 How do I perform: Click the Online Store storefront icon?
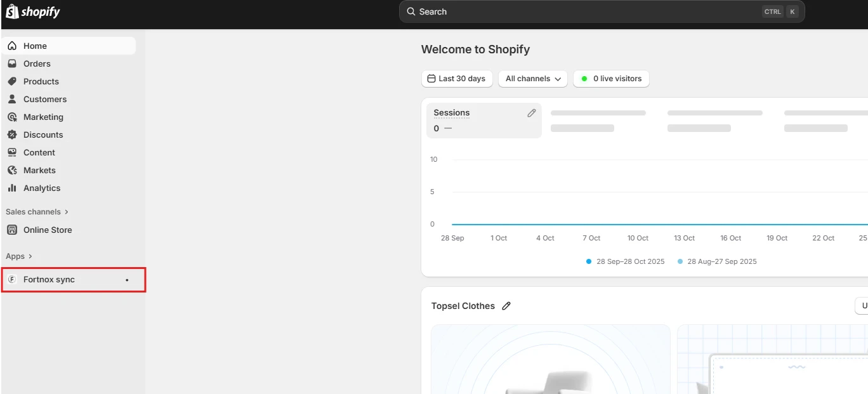pyautogui.click(x=12, y=230)
